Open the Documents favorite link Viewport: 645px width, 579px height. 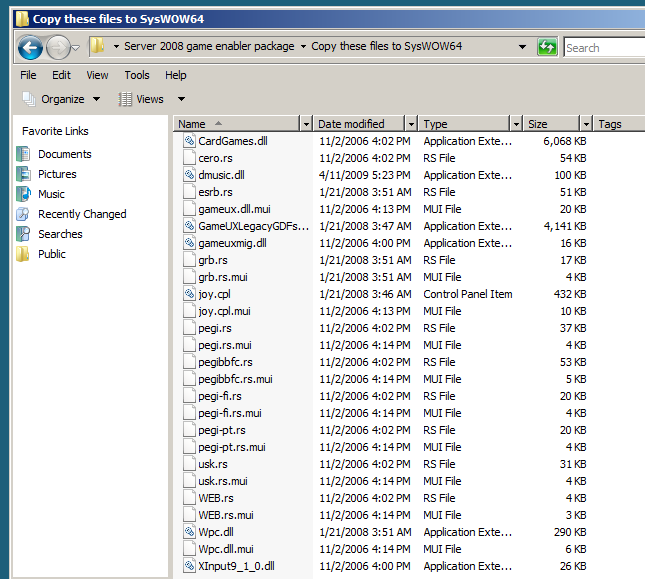point(64,154)
